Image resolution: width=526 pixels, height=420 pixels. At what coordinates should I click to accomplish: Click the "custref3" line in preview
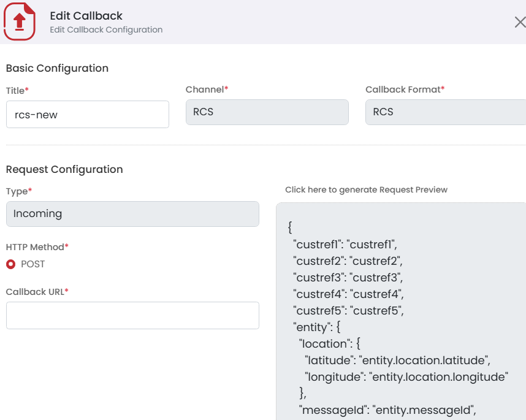click(x=348, y=278)
